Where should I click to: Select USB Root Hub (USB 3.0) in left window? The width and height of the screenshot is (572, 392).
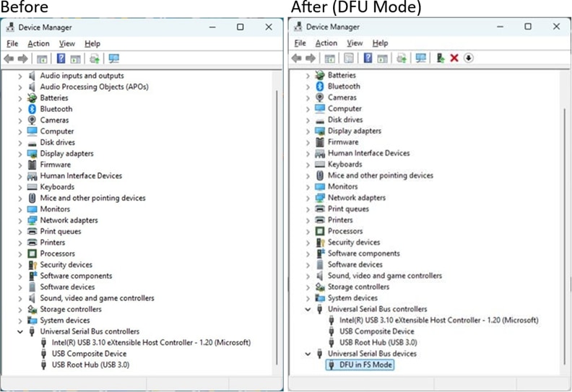point(90,365)
